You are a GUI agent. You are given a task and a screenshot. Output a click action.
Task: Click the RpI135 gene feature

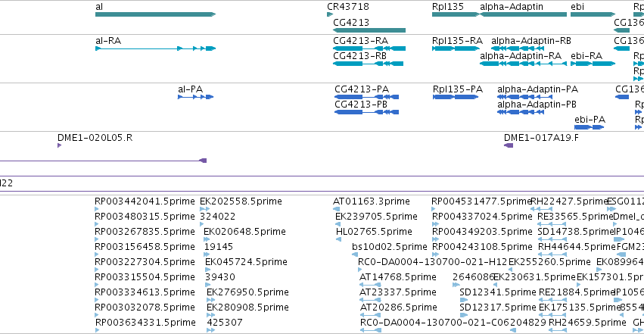click(x=455, y=14)
